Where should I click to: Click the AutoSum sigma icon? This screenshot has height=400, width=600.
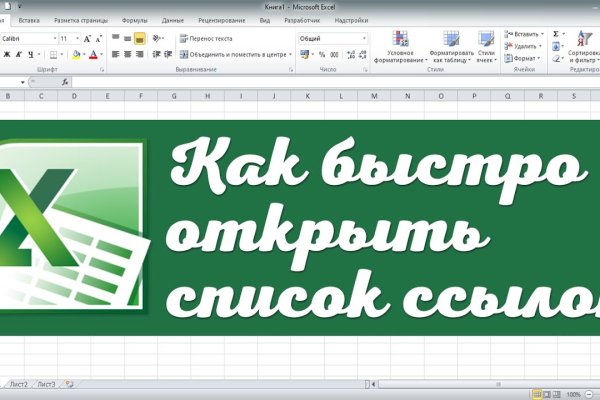click(555, 33)
